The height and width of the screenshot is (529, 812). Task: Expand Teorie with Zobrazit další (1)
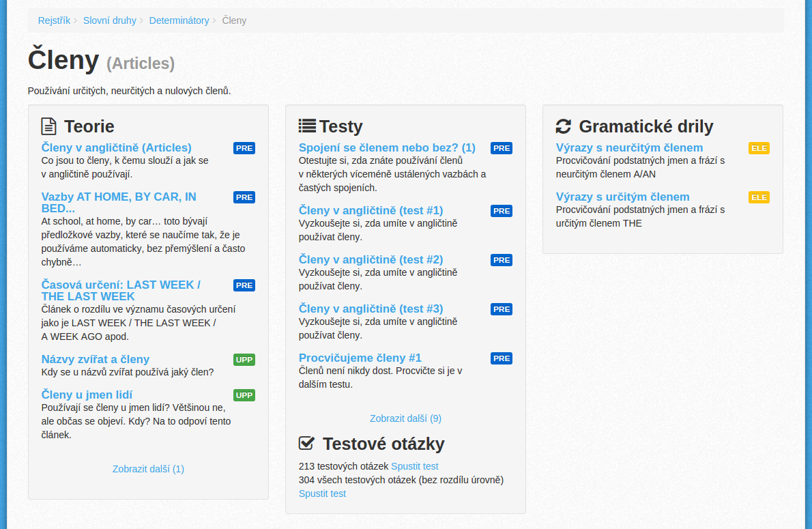(148, 469)
